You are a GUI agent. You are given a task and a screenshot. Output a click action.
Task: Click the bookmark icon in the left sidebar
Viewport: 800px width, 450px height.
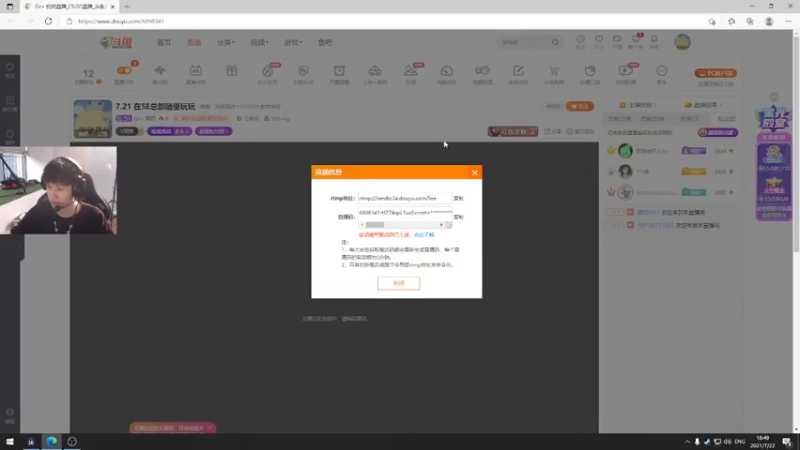pos(10,103)
